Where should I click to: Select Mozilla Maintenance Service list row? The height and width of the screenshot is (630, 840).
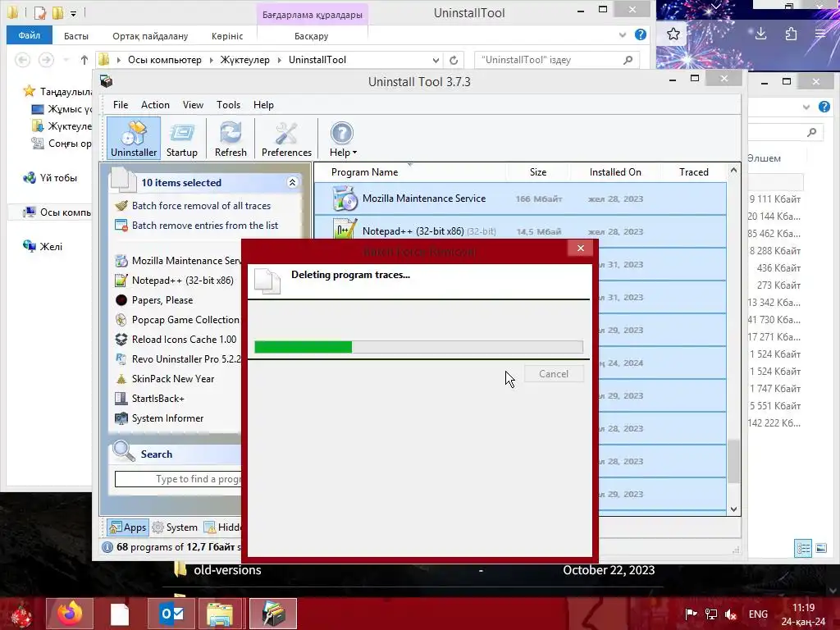click(520, 199)
